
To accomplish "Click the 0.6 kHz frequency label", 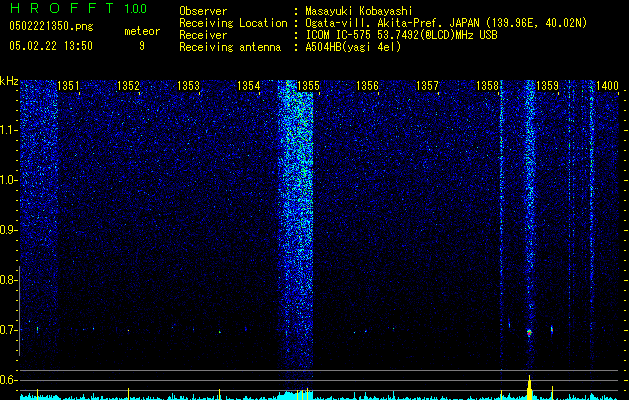I will [x=8, y=380].
